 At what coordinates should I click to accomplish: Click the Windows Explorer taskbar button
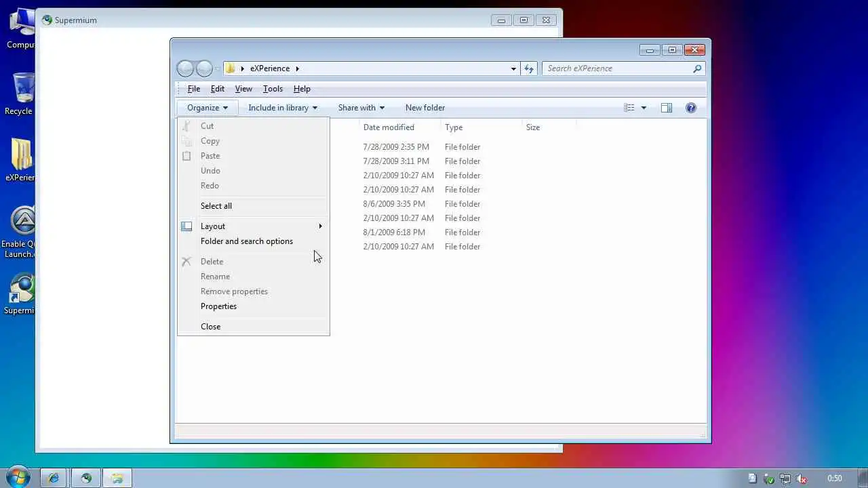point(117,478)
